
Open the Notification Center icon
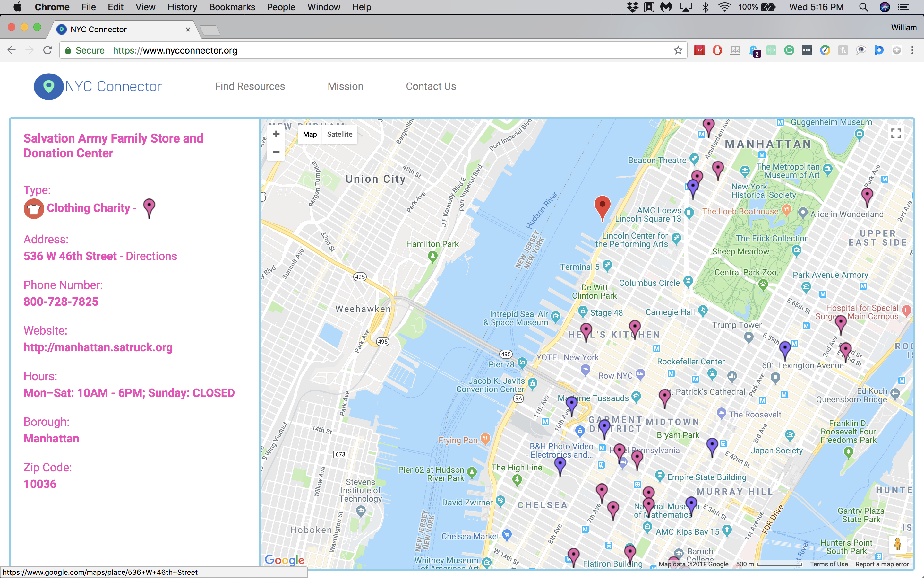(903, 7)
